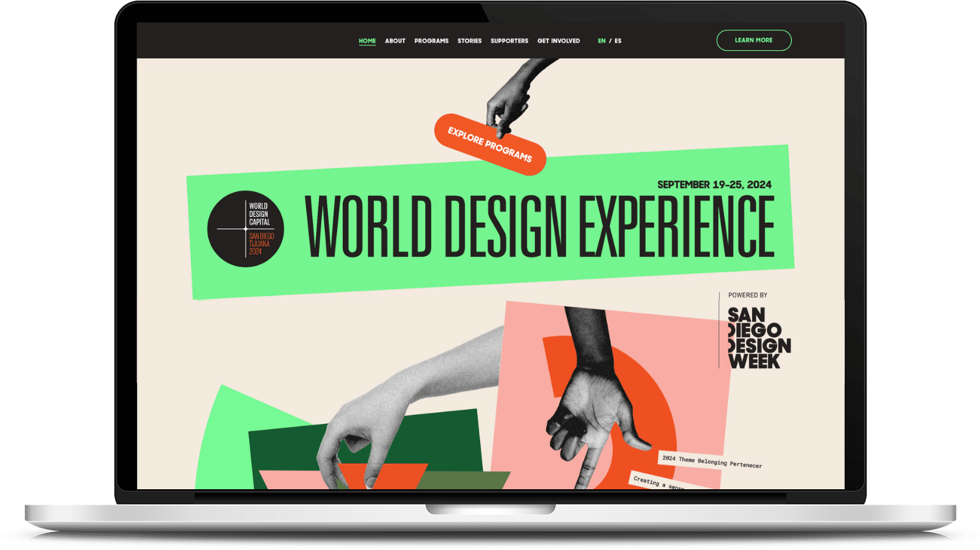Image resolution: width=980 pixels, height=550 pixels.
Task: Click the World Design Capital circular logo
Action: point(246,229)
